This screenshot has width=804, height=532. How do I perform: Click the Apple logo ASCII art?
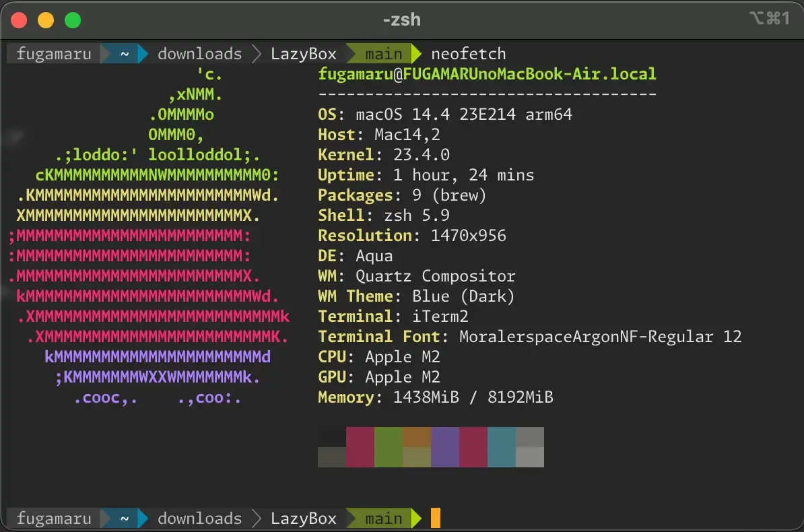[x=149, y=236]
